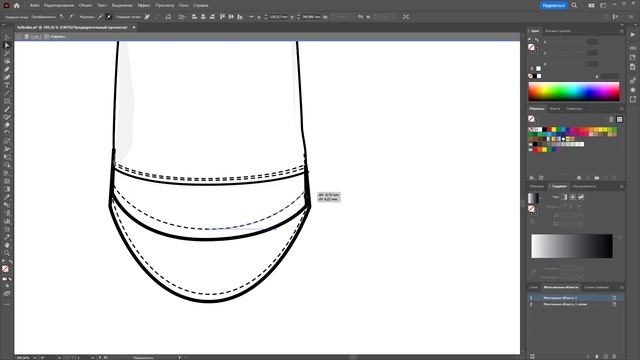Click the X coordinate field in control bar

(x=278, y=17)
